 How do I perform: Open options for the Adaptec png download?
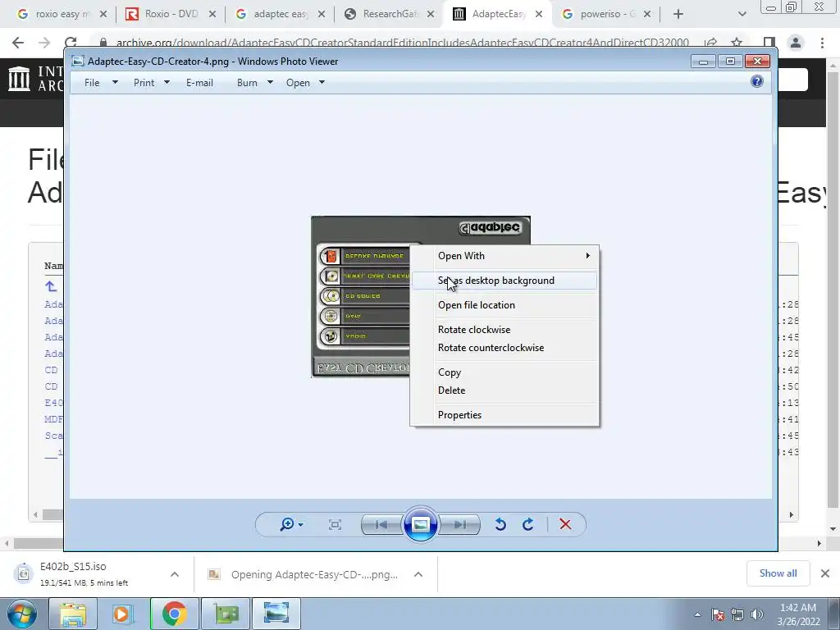[418, 574]
